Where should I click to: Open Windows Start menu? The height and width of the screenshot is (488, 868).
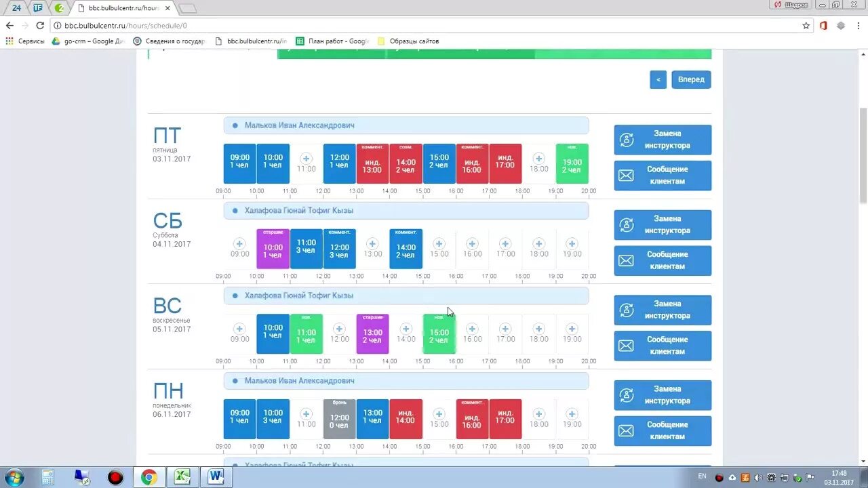14,477
